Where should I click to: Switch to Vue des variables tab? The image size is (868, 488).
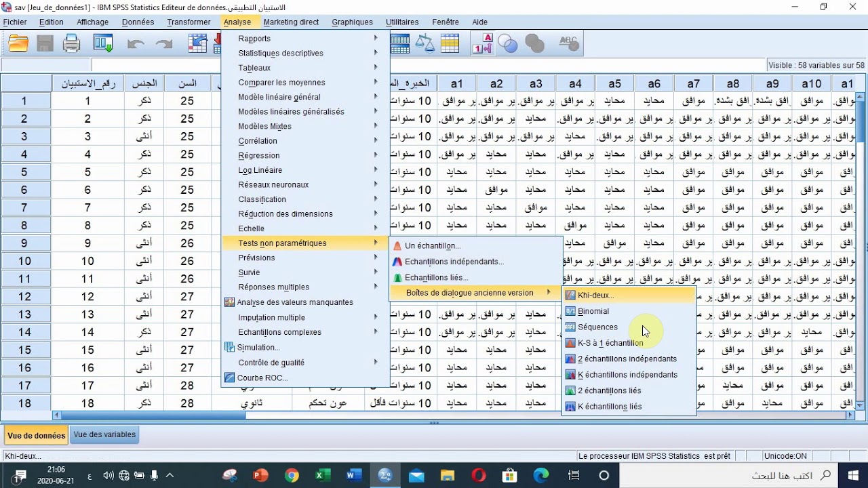(x=104, y=435)
